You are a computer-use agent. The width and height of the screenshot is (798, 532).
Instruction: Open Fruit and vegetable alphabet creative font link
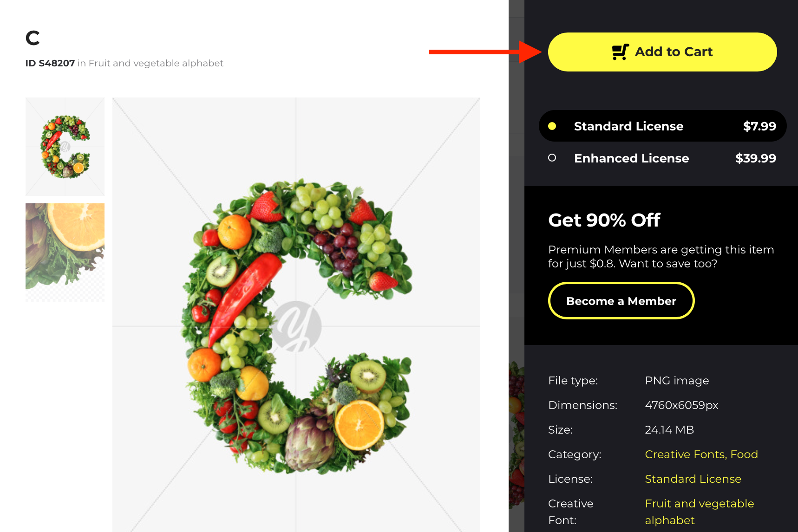(x=700, y=512)
